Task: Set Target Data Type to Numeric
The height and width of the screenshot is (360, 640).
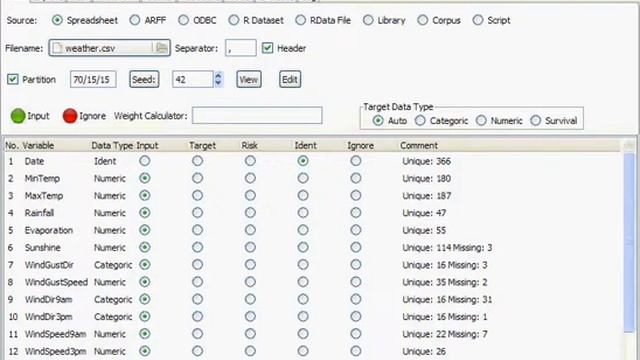Action: pos(481,120)
